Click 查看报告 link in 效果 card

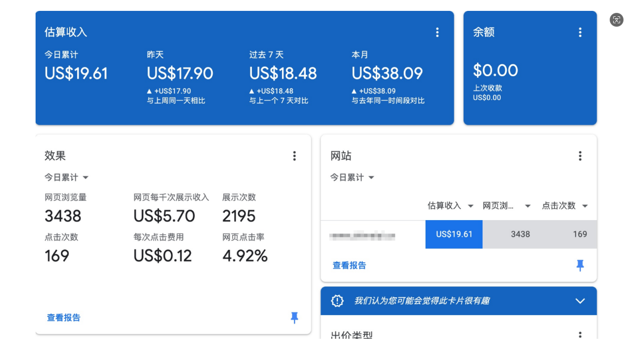pyautogui.click(x=64, y=318)
